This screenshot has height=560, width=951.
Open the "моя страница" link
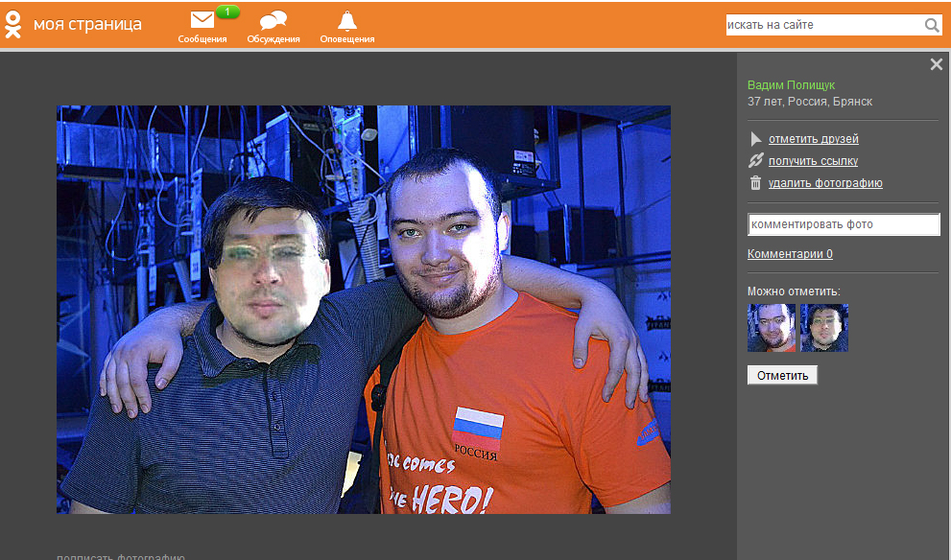click(x=87, y=24)
